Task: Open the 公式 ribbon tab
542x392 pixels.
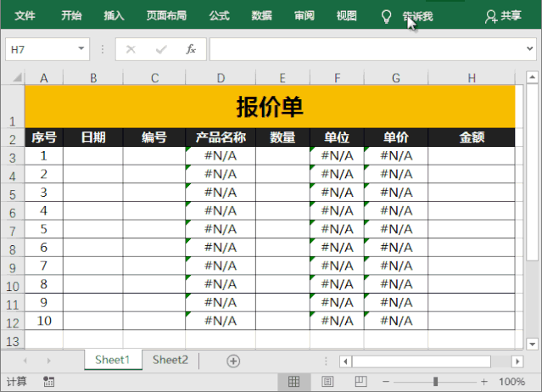Action: click(x=219, y=16)
